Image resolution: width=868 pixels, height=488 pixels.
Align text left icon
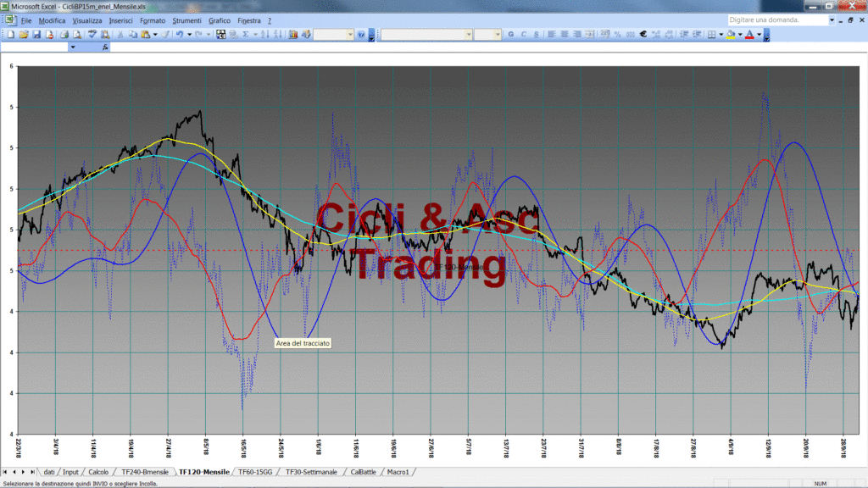pyautogui.click(x=551, y=34)
